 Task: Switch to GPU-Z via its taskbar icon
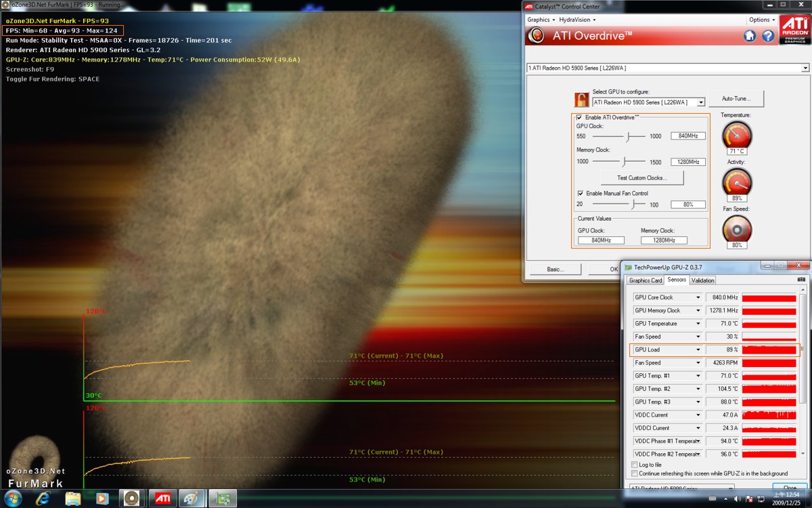pyautogui.click(x=222, y=499)
